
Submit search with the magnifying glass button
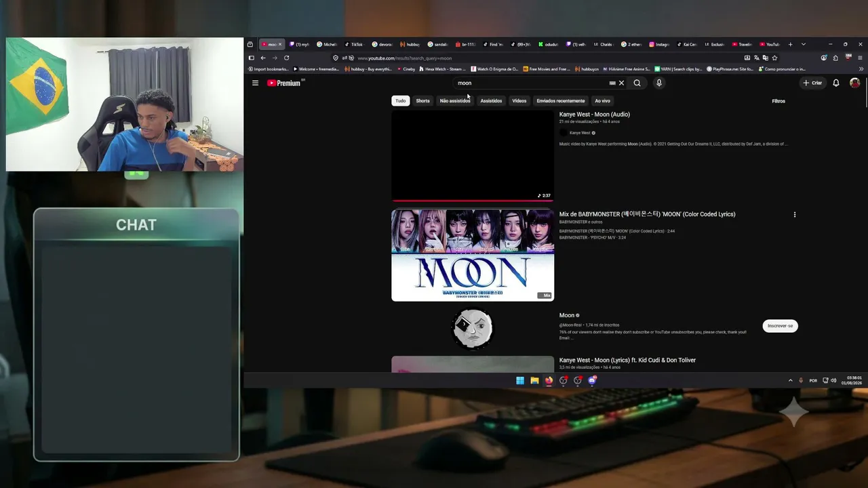(x=637, y=83)
